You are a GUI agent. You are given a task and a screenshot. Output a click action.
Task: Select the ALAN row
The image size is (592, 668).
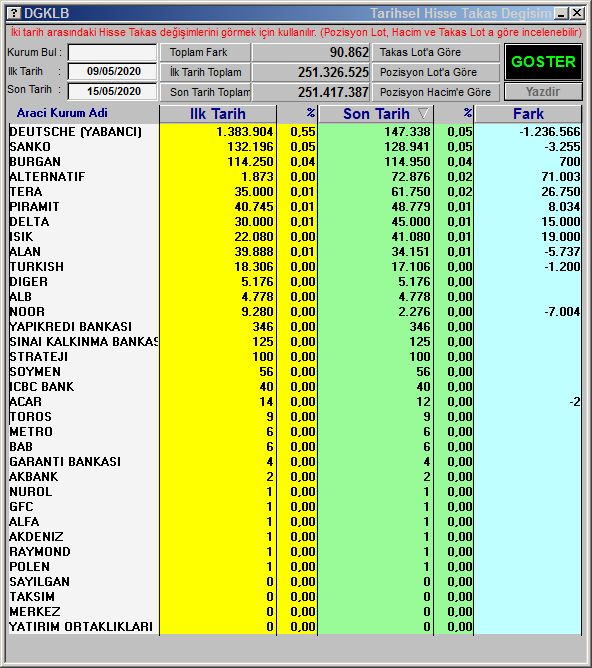pos(295,252)
